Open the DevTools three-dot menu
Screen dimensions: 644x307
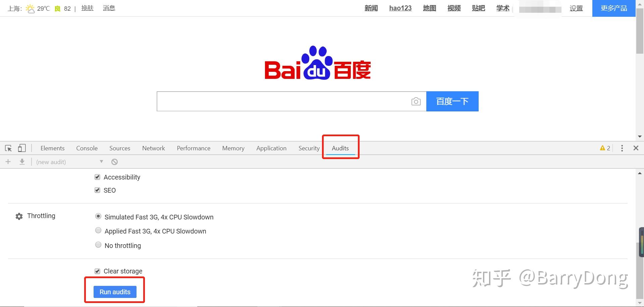(622, 148)
